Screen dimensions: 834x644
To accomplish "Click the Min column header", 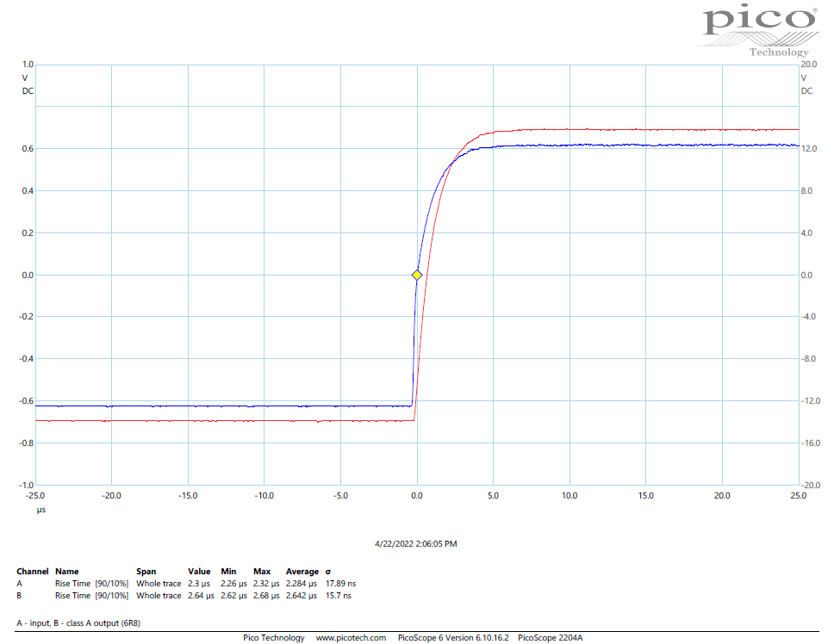I will (x=228, y=571).
